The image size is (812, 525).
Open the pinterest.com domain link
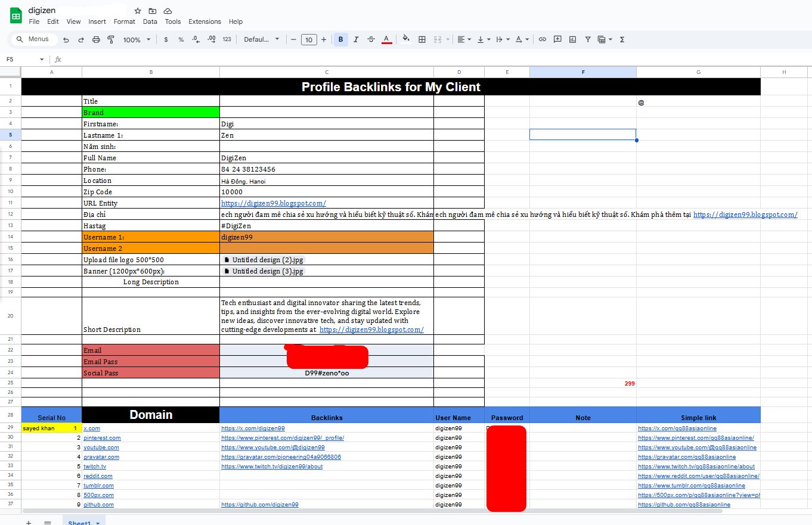point(102,438)
